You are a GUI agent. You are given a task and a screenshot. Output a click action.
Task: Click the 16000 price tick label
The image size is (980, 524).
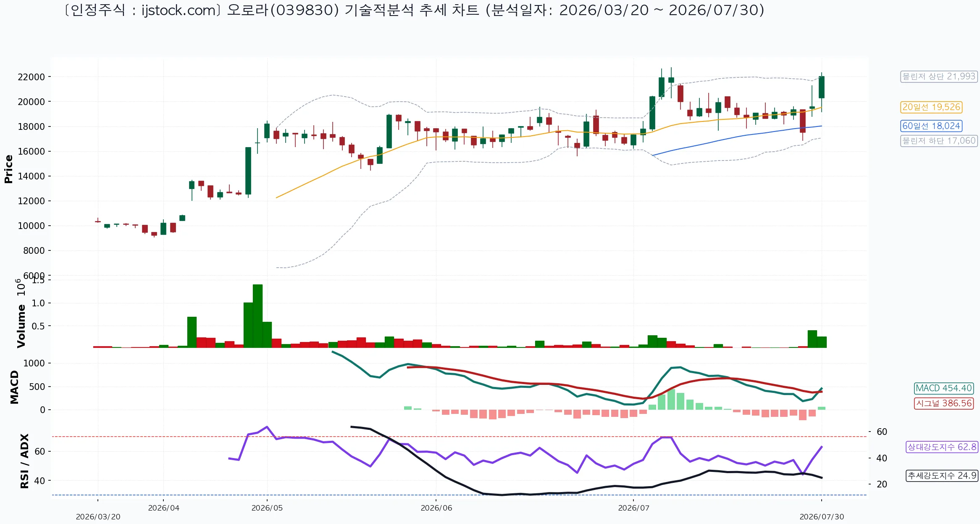[x=31, y=151]
